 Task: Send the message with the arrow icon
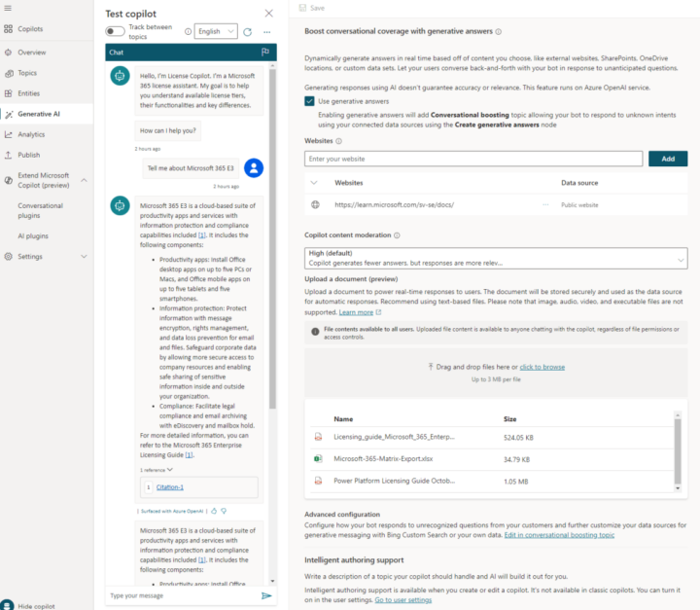click(x=266, y=595)
